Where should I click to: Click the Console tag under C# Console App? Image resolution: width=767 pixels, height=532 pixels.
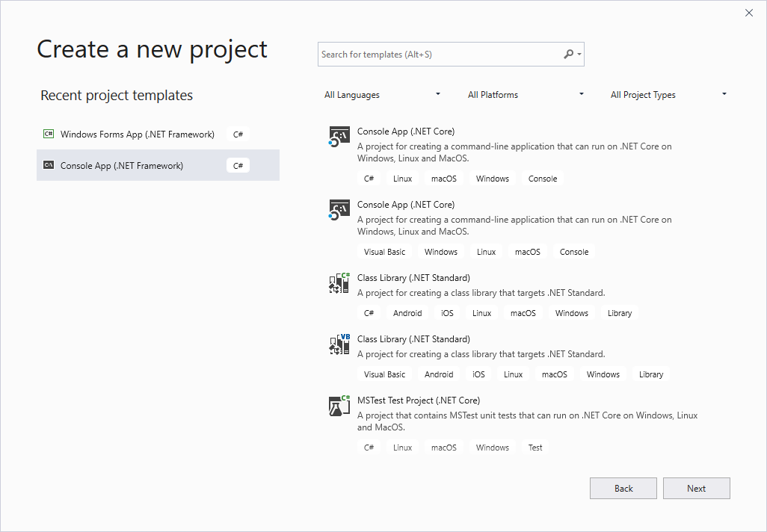point(543,179)
